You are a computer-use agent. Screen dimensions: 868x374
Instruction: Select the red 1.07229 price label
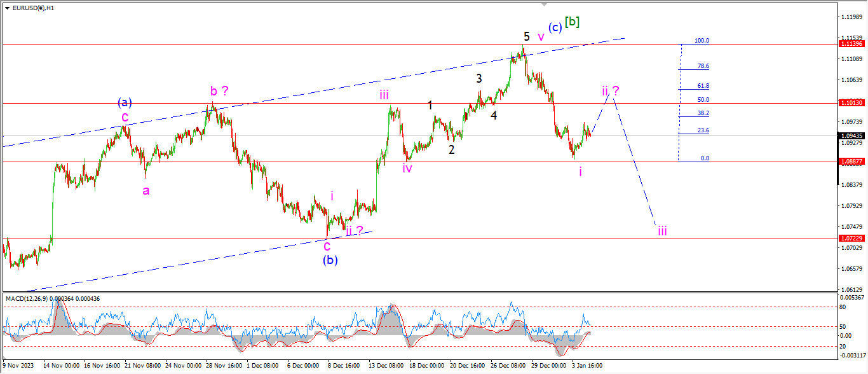851,238
